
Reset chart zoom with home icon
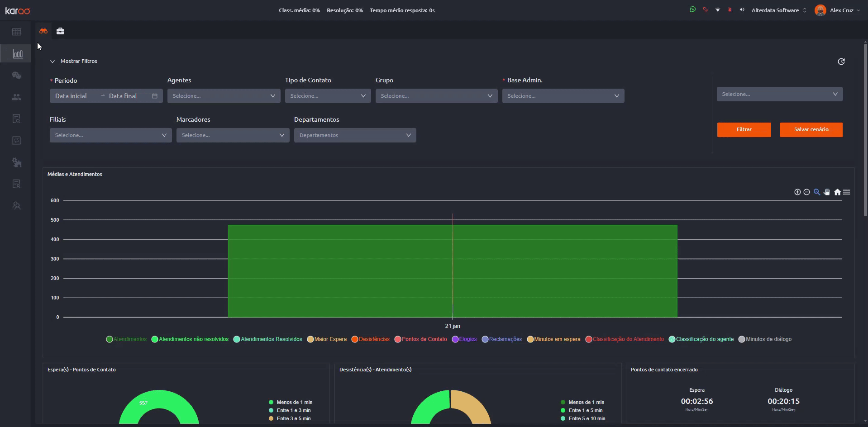[x=837, y=192]
